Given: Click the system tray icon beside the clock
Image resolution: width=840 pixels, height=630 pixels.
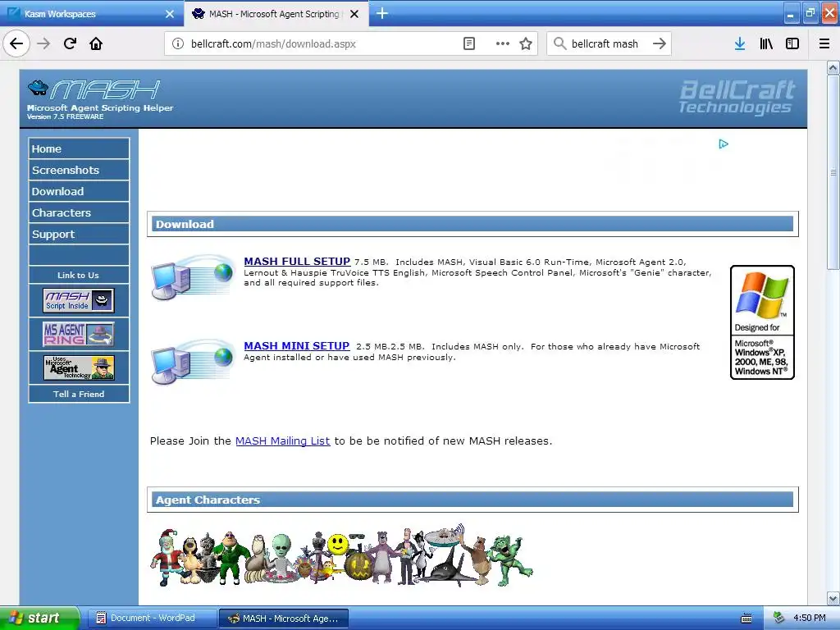Looking at the screenshot, I should coord(778,618).
